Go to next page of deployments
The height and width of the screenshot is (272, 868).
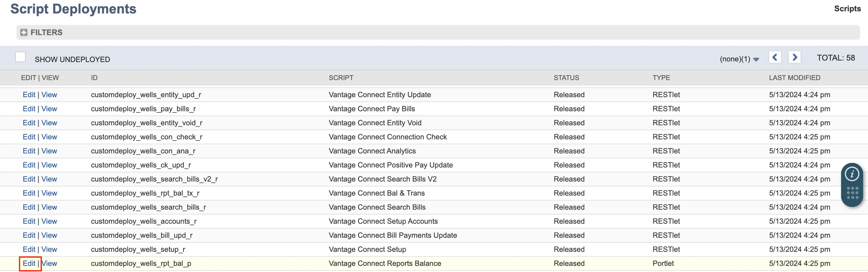(795, 57)
